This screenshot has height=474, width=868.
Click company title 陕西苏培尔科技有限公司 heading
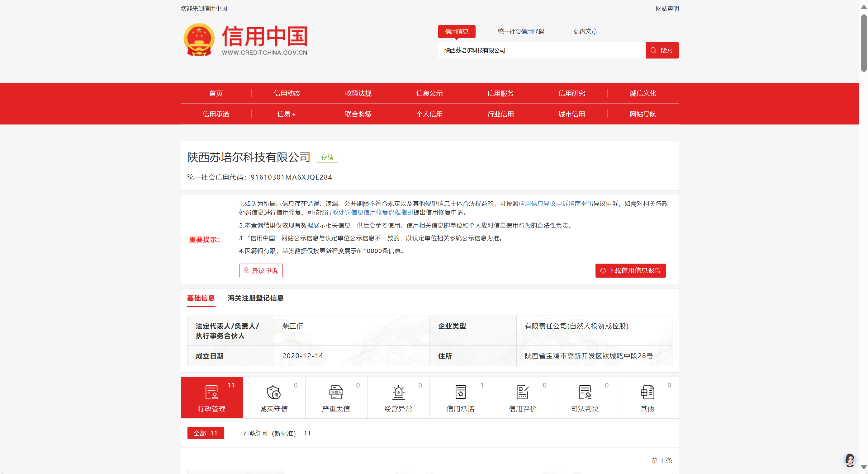[x=248, y=157]
